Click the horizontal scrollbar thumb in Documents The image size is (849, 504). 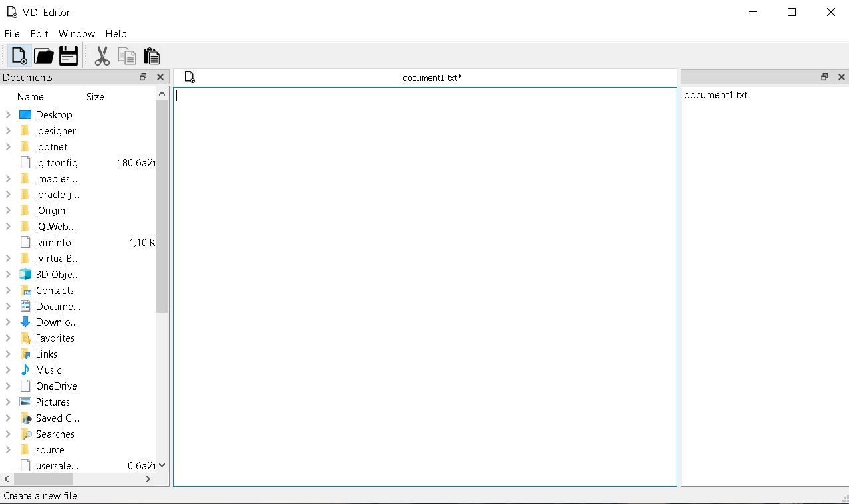[43, 479]
